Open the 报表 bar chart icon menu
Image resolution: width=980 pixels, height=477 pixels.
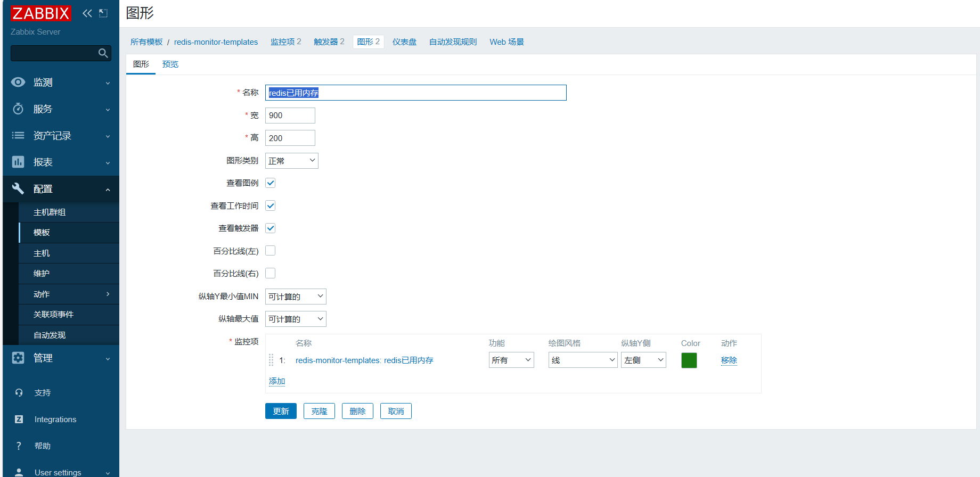coord(18,162)
